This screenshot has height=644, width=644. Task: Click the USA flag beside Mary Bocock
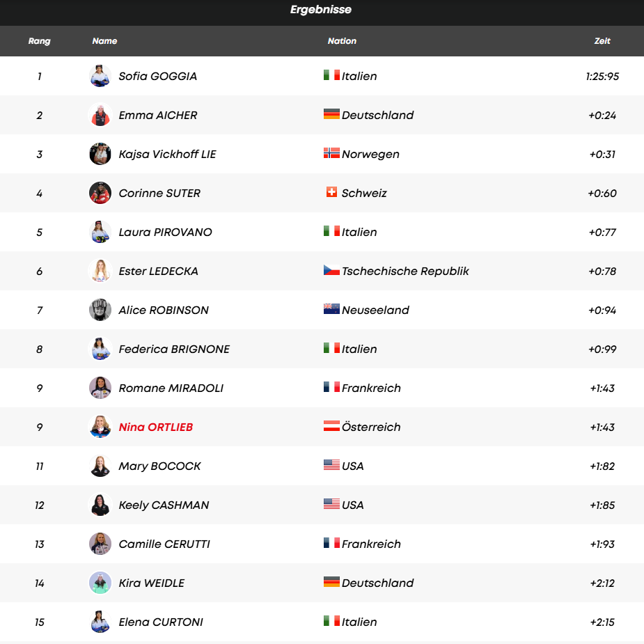[331, 466]
